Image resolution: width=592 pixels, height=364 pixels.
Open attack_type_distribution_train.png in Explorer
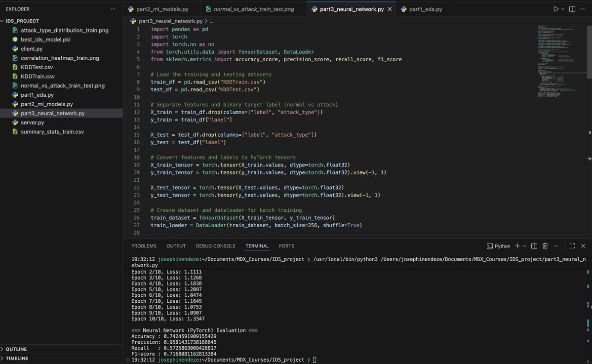click(x=65, y=30)
